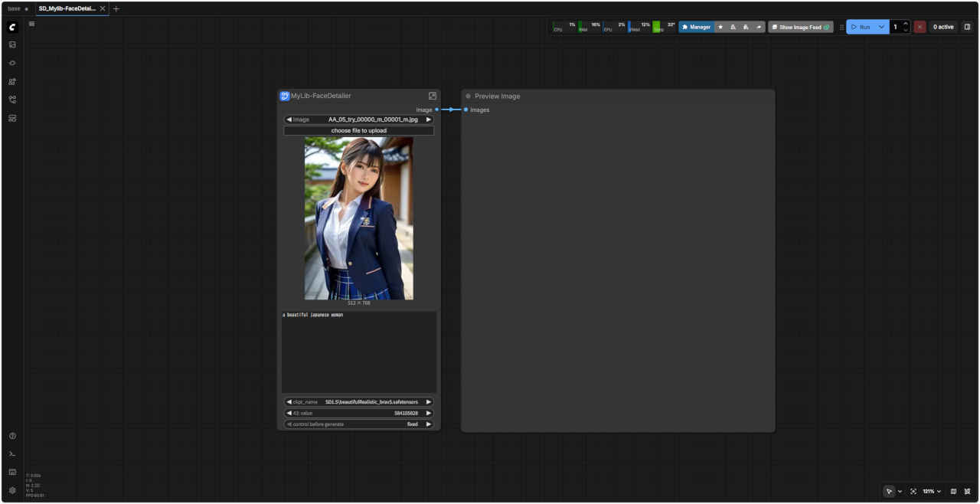Click the red cancel run button
The width and height of the screenshot is (980, 504).
point(920,27)
